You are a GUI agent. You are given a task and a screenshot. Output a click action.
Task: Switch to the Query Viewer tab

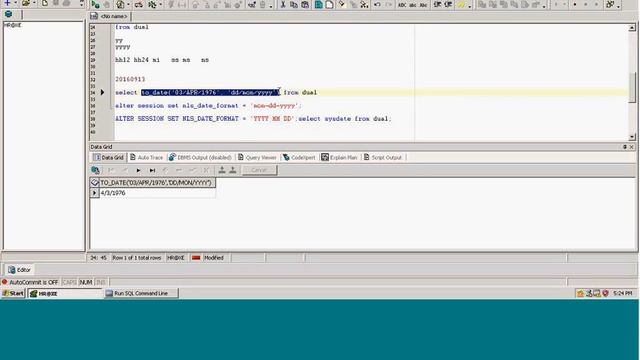click(x=257, y=158)
